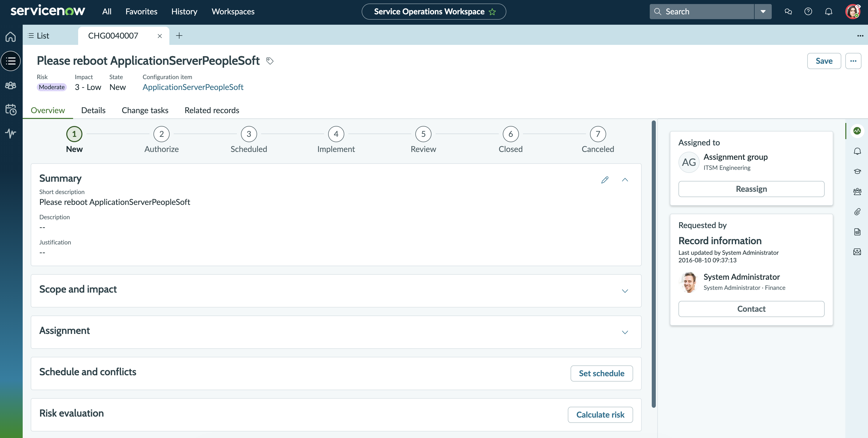The height and width of the screenshot is (438, 868).
Task: Open the help question mark icon
Action: pyautogui.click(x=808, y=12)
